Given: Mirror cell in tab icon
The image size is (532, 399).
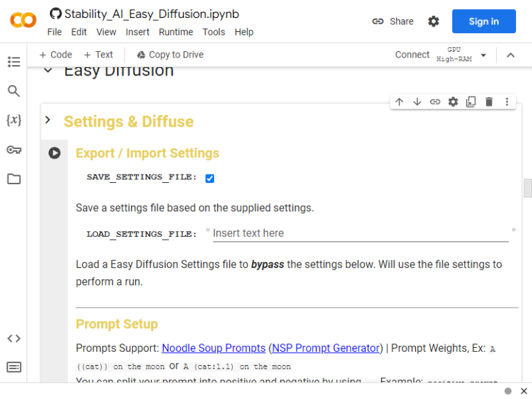Looking at the screenshot, I should (x=471, y=102).
